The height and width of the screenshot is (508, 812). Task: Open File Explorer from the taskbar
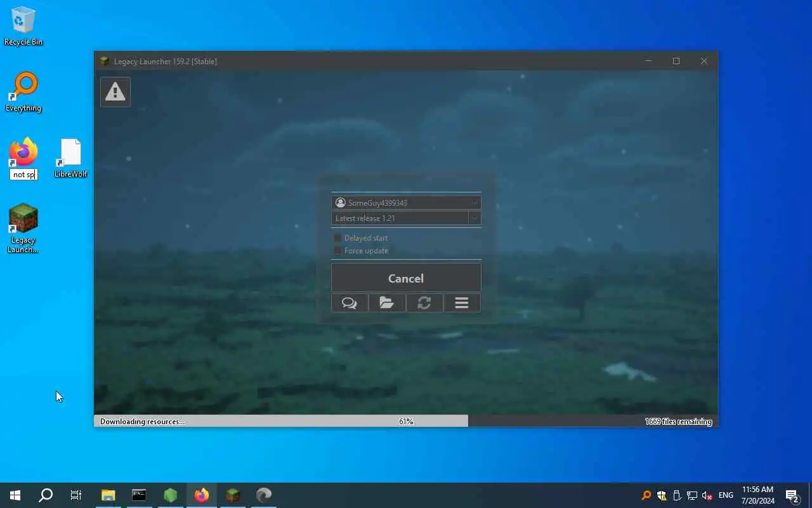108,495
